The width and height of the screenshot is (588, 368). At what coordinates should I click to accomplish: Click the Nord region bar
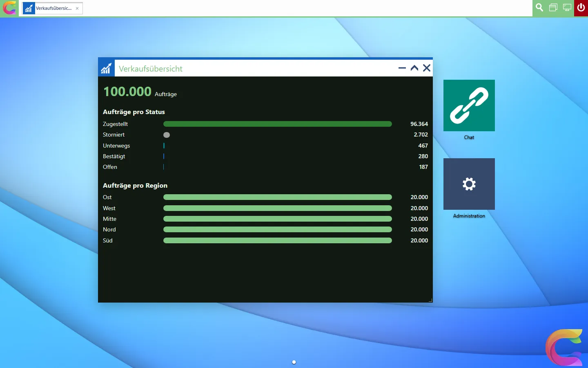pyautogui.click(x=278, y=229)
